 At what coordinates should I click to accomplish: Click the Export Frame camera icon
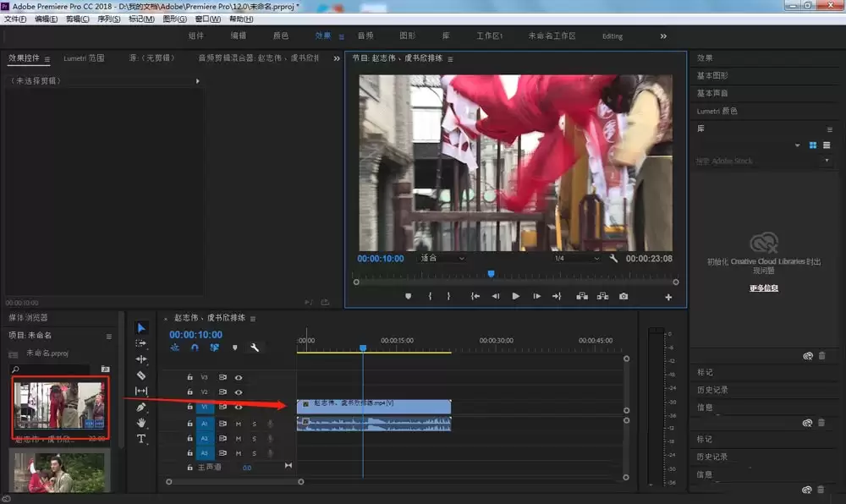click(x=624, y=297)
